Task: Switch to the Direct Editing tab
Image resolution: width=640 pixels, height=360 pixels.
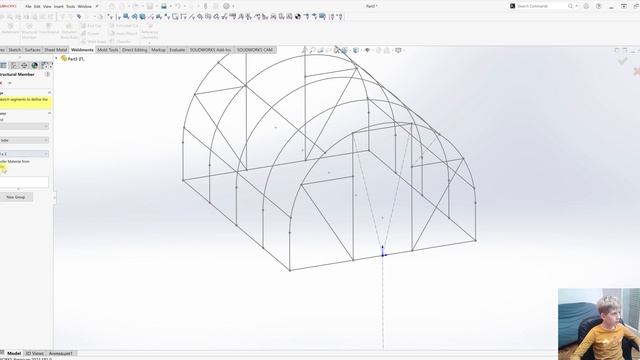Action: tap(135, 50)
